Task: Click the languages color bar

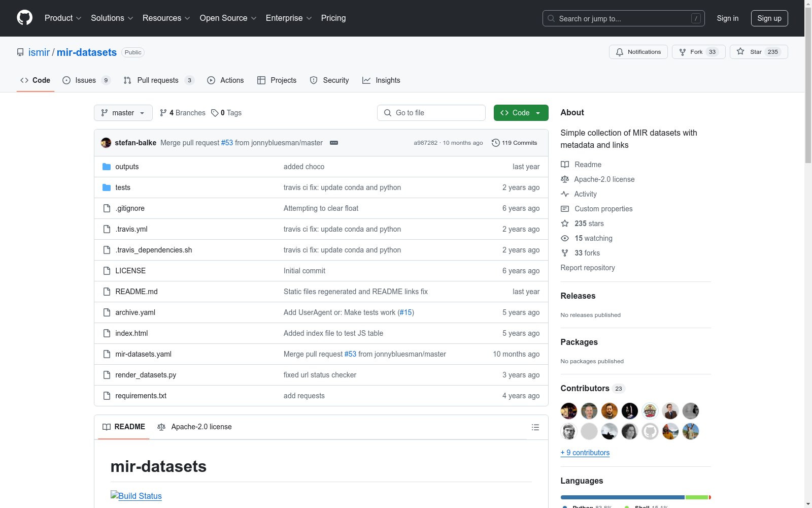Action: (x=636, y=497)
